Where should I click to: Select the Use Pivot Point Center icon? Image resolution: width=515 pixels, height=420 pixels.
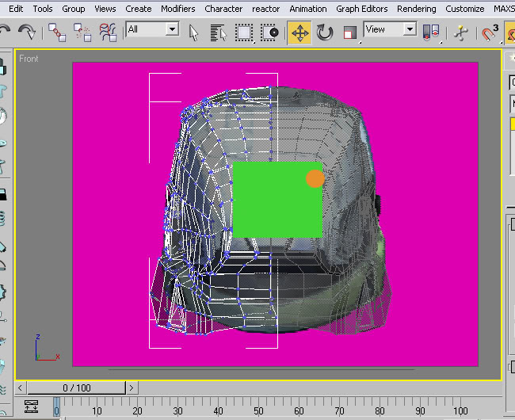(x=431, y=32)
